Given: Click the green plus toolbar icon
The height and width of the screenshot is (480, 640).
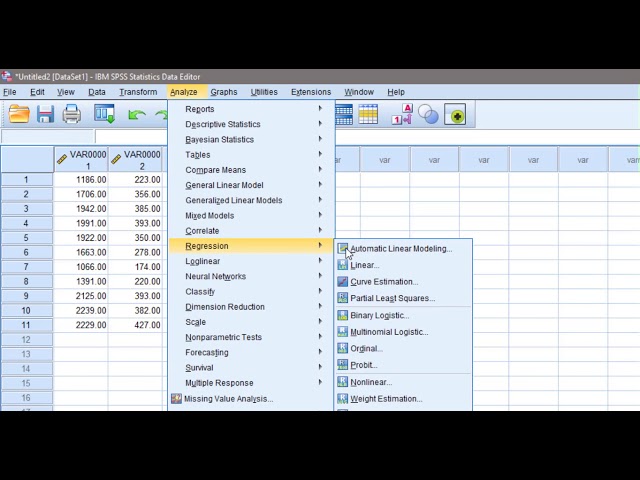Looking at the screenshot, I should (x=456, y=115).
